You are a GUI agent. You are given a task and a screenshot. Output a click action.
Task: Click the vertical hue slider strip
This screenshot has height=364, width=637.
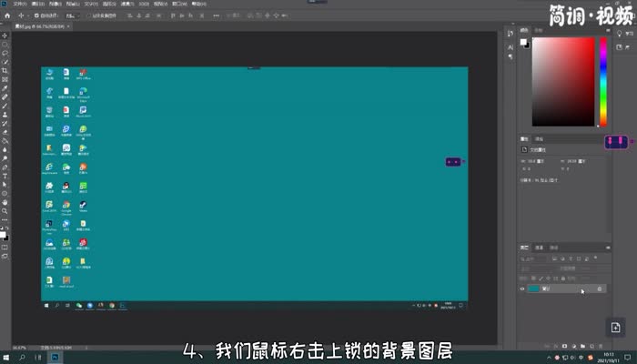coord(603,82)
